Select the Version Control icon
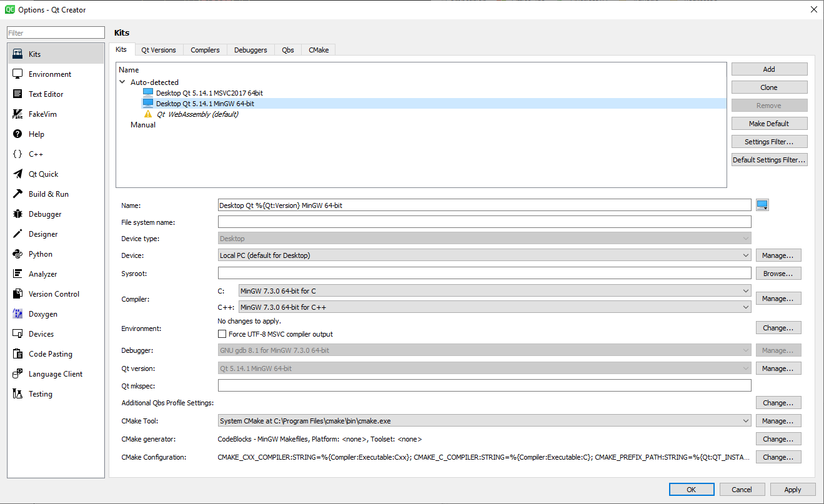Viewport: 824px width, 504px height. (17, 294)
